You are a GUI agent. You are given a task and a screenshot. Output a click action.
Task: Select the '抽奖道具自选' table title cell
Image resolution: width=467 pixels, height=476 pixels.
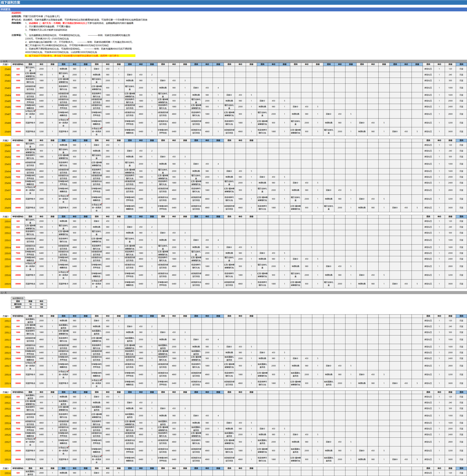(x=18, y=298)
